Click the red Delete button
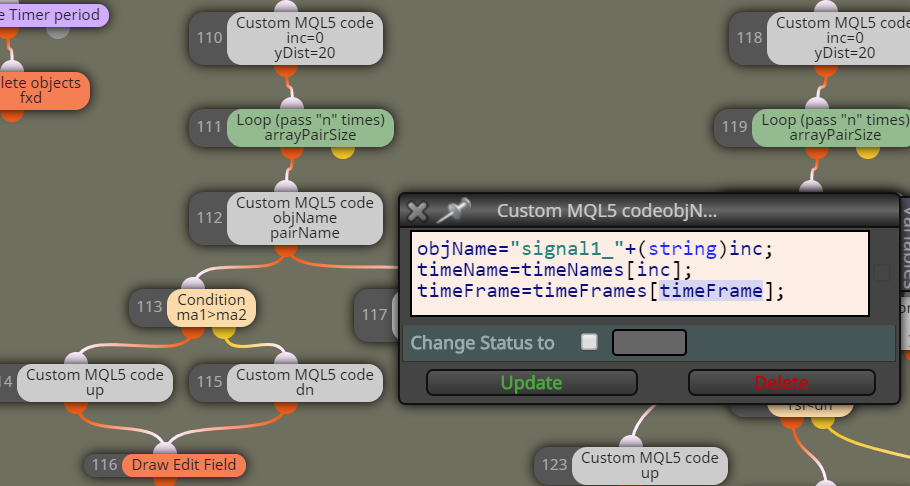Image resolution: width=910 pixels, height=486 pixels. [x=781, y=383]
